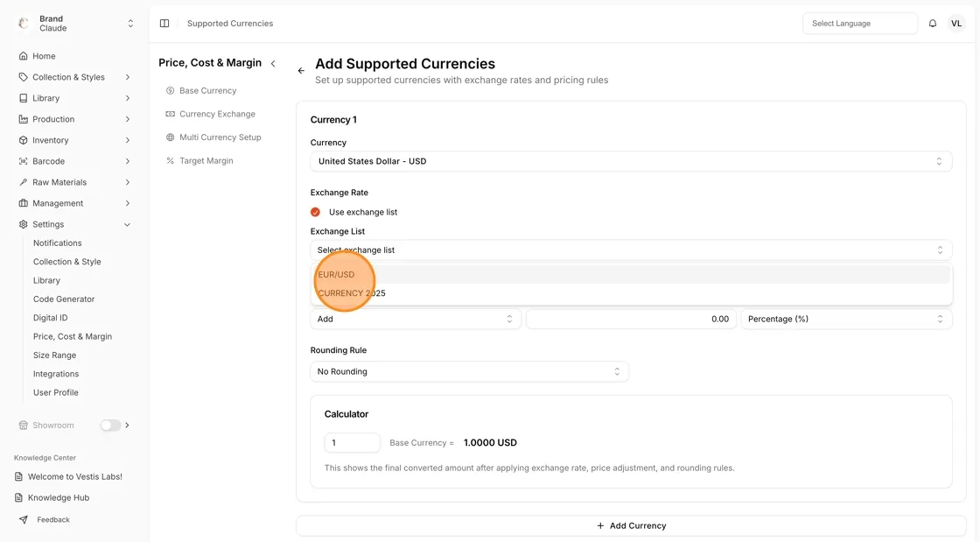Collapse the Settings submenu chevron
980x542 pixels.
pos(128,224)
